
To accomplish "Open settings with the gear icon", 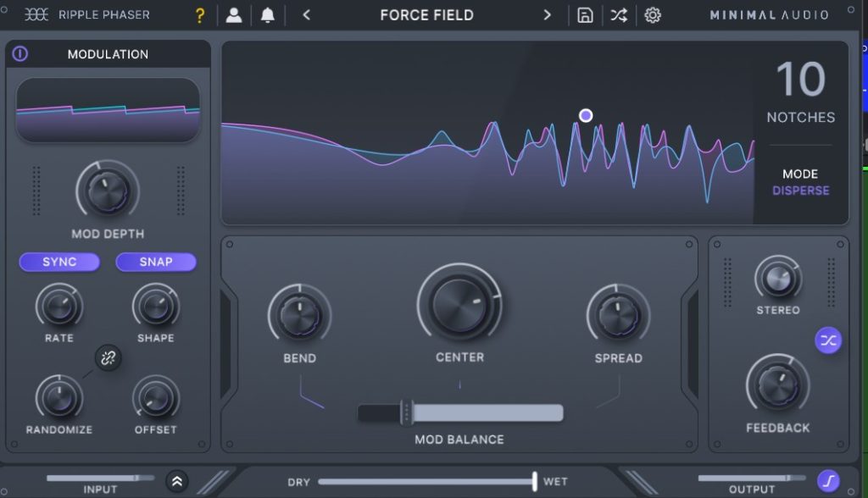I will (x=652, y=15).
